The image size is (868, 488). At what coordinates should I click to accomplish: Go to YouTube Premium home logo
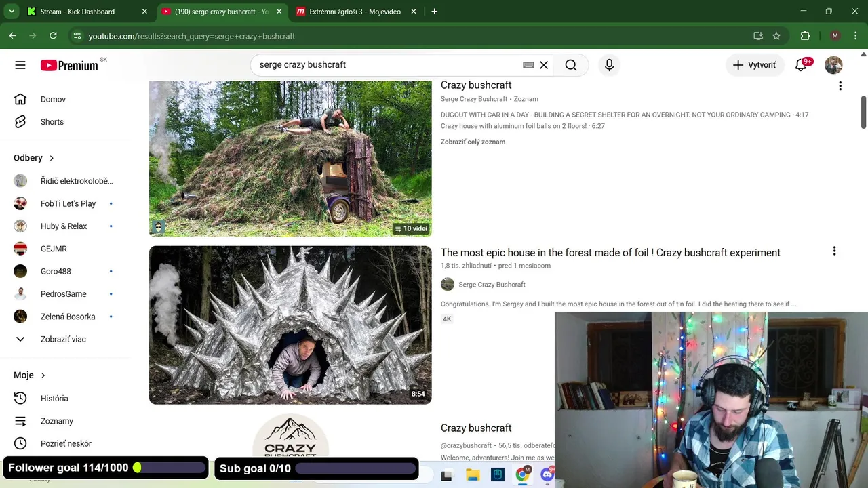pos(69,65)
